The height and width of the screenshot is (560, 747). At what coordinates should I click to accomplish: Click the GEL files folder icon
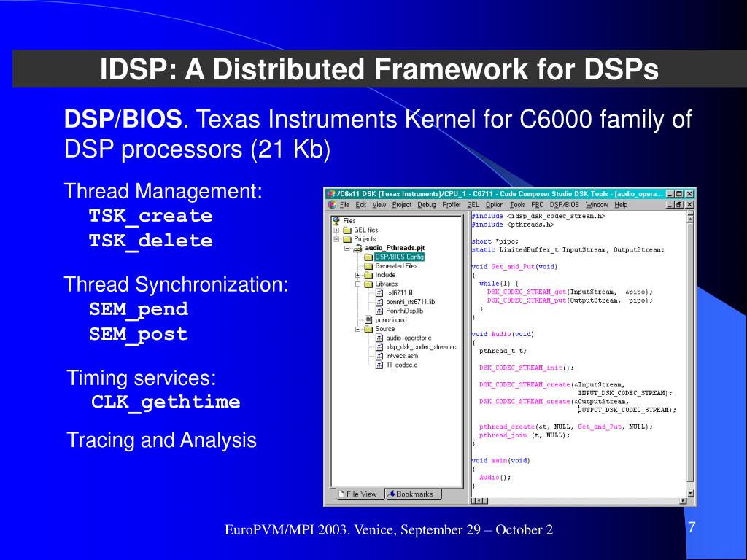347,230
